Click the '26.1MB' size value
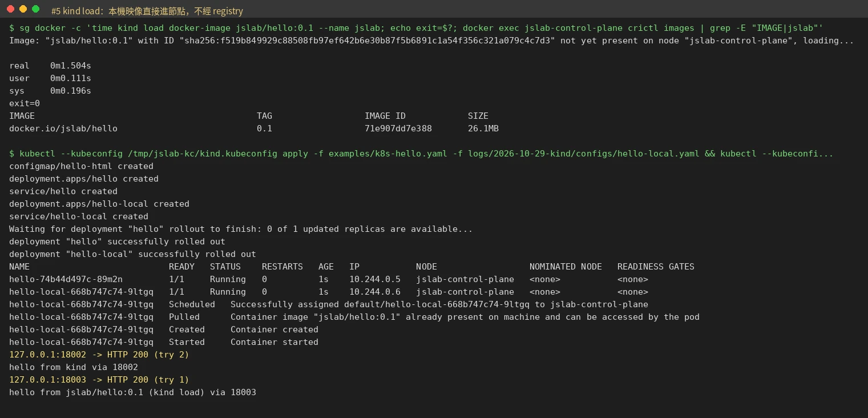This screenshot has width=868, height=418. coord(483,128)
